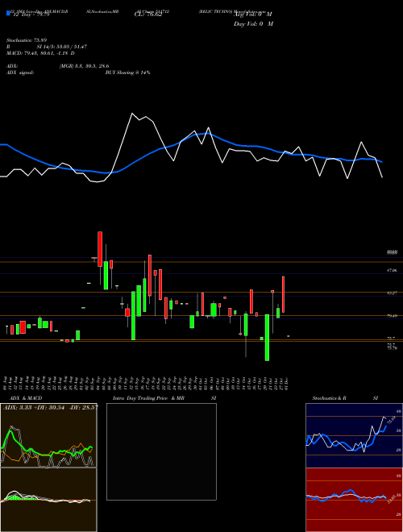
Task: Click the '12 Day = 79.79' SMA label
Action: [x=31, y=15]
